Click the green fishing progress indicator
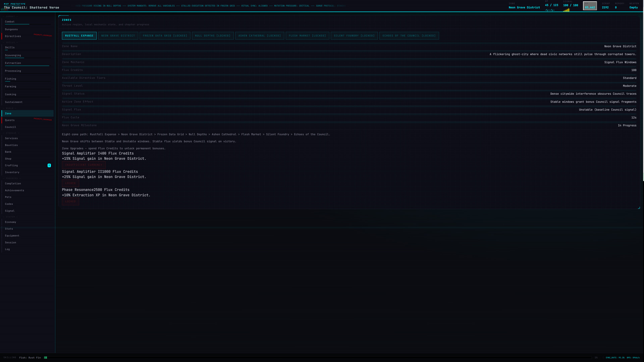Viewport: 644px width, 362px height. point(45,358)
